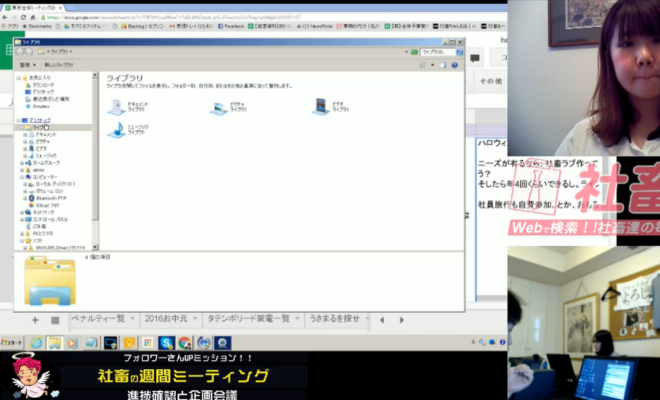This screenshot has height=400, width=660.
Task: Switch to the 2016お中元 sheet tab
Action: [166, 319]
